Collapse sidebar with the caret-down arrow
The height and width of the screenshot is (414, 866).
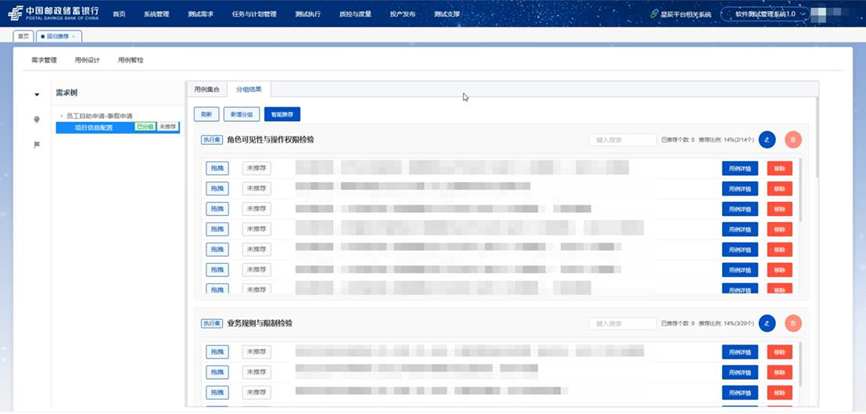37,95
